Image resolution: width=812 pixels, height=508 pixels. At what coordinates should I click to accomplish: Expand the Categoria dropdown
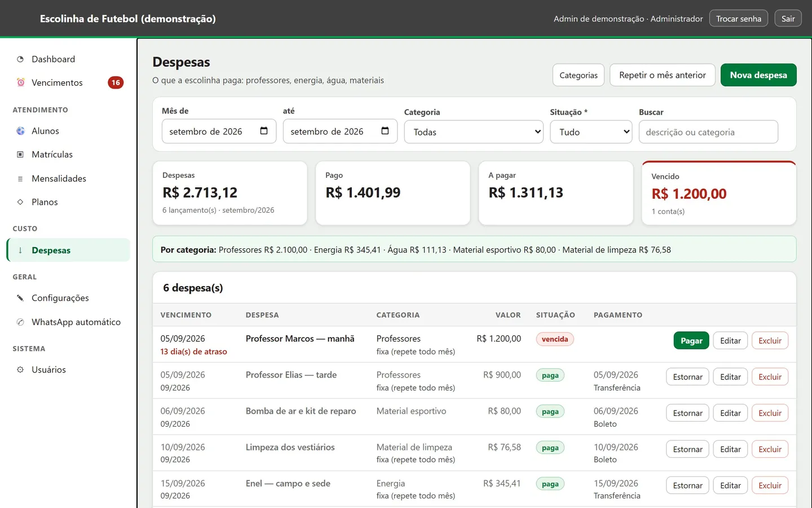[474, 132]
